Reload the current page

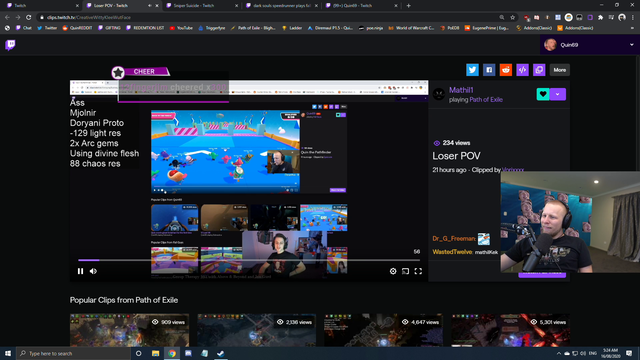29,18
